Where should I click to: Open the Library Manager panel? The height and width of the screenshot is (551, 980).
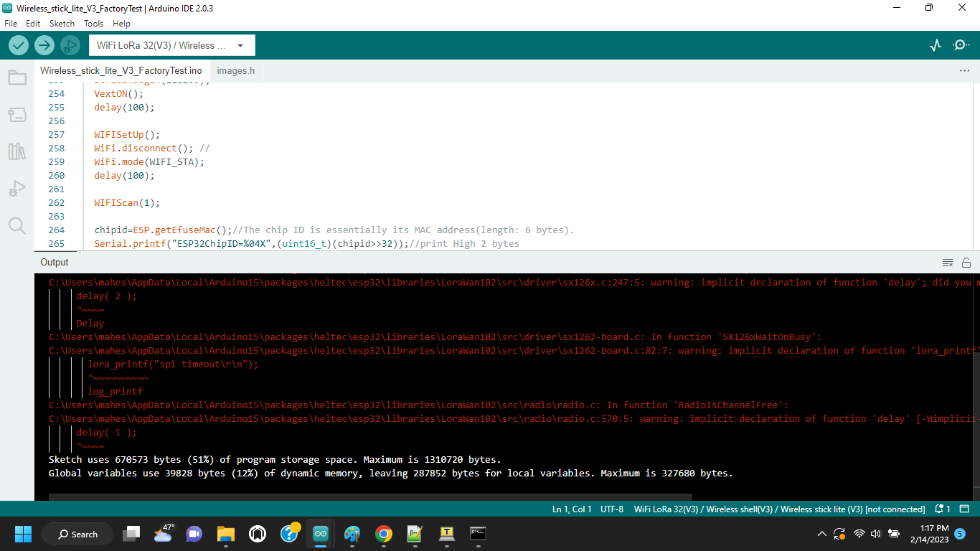click(17, 151)
